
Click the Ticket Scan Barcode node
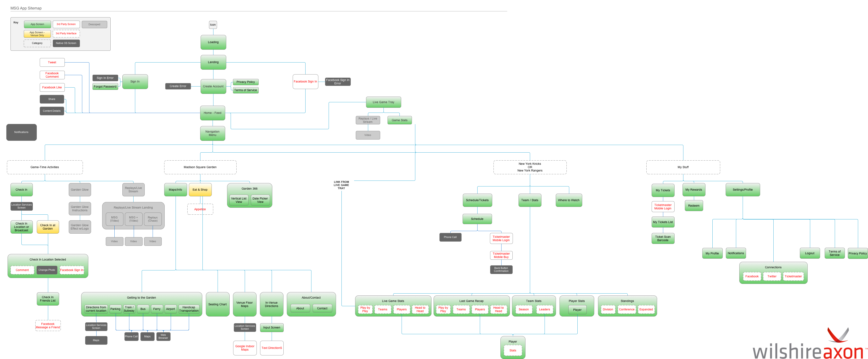tap(663, 239)
